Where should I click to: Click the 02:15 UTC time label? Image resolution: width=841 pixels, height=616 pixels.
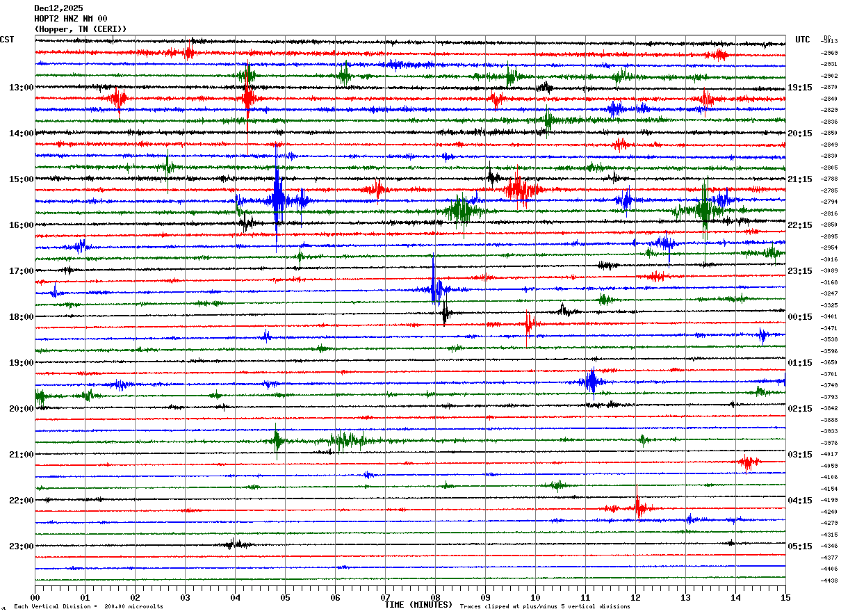pyautogui.click(x=800, y=409)
